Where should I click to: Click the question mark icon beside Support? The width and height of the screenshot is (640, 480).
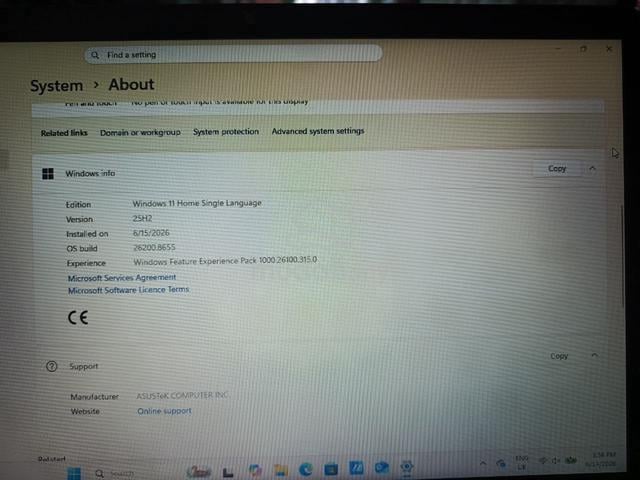[51, 366]
